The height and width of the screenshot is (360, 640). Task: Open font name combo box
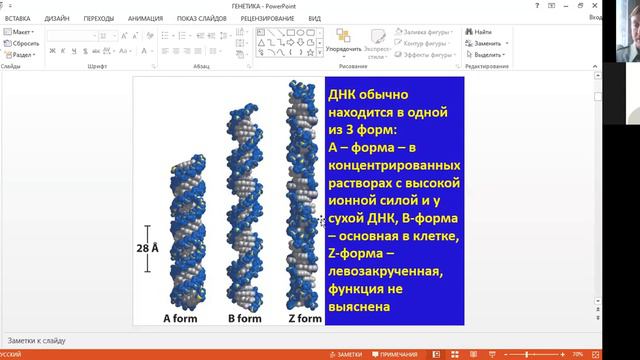click(x=72, y=36)
